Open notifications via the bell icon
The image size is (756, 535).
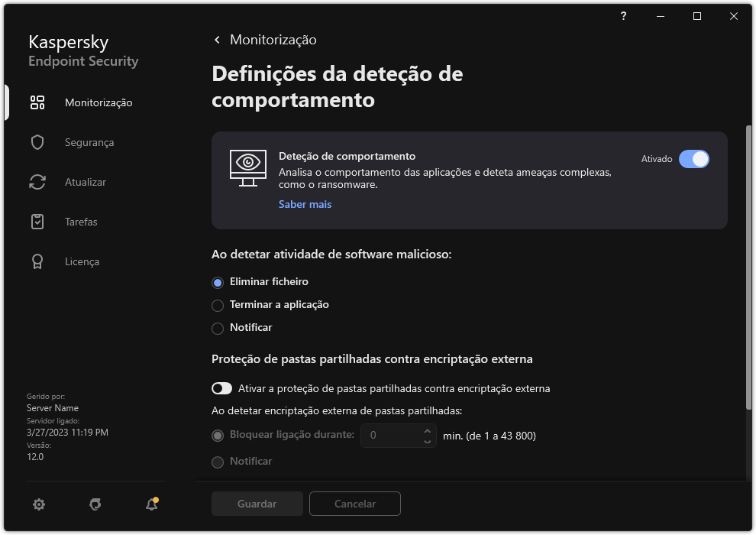pyautogui.click(x=151, y=504)
